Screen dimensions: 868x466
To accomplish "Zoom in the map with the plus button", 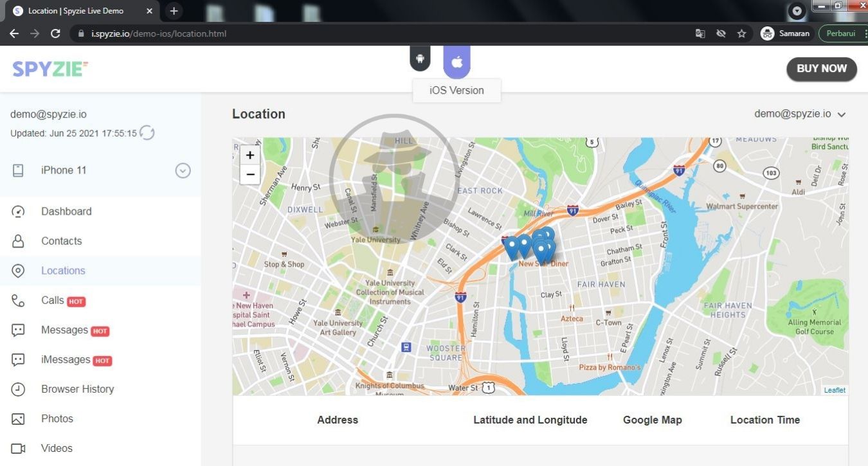I will (250, 155).
